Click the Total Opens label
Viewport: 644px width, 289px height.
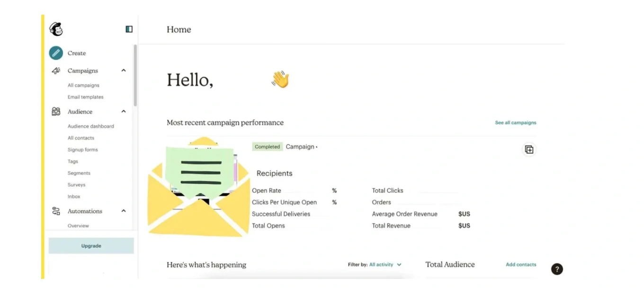click(x=268, y=226)
